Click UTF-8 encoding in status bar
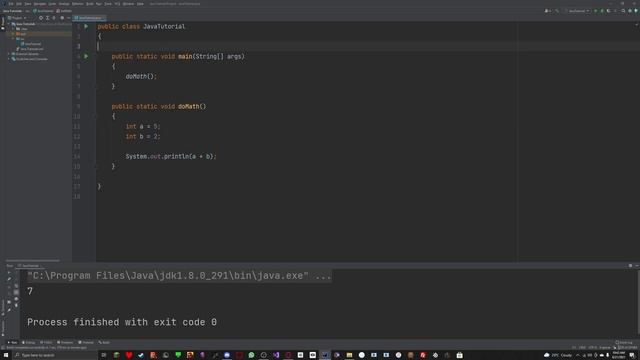The height and width of the screenshot is (360, 640). (593, 347)
